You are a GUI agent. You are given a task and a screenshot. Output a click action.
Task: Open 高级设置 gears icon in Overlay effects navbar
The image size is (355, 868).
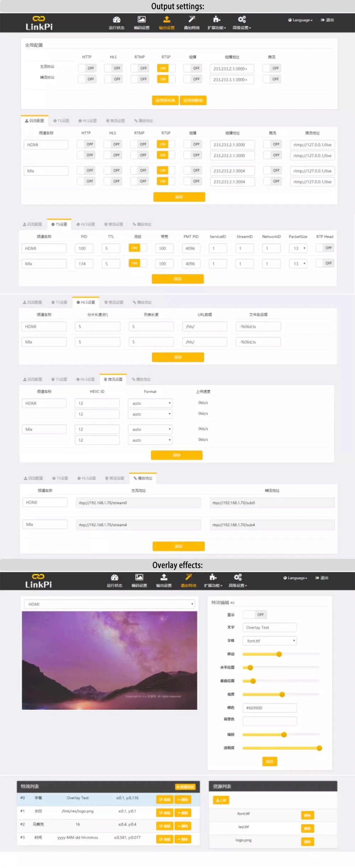tap(238, 577)
